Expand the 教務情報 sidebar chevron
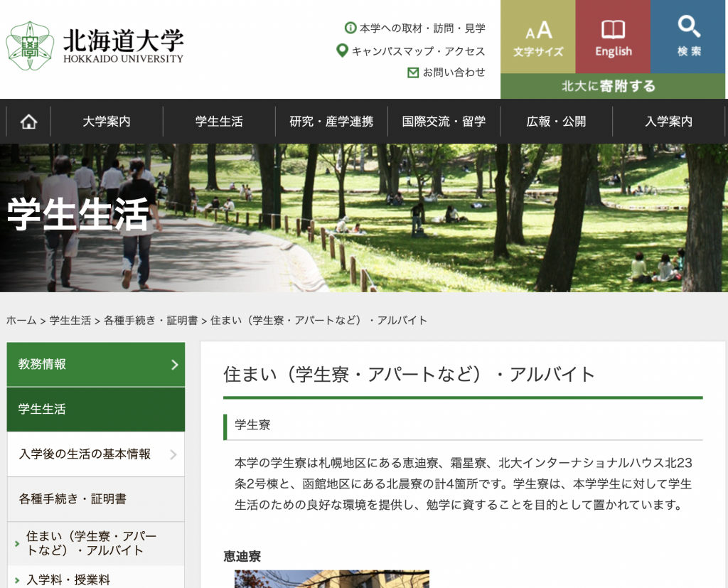This screenshot has height=588, width=728. click(x=175, y=365)
